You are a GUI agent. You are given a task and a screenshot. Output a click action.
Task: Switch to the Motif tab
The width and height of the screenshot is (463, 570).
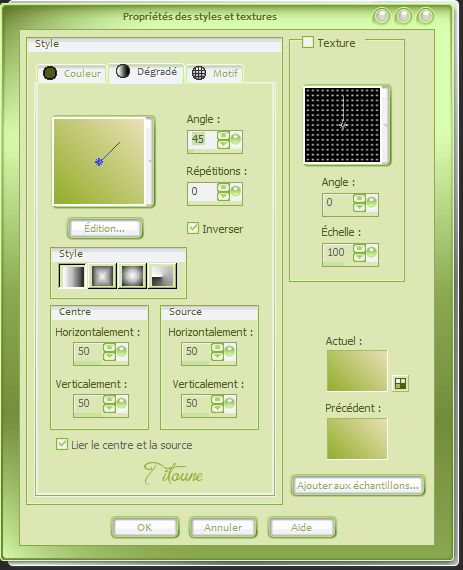(214, 73)
